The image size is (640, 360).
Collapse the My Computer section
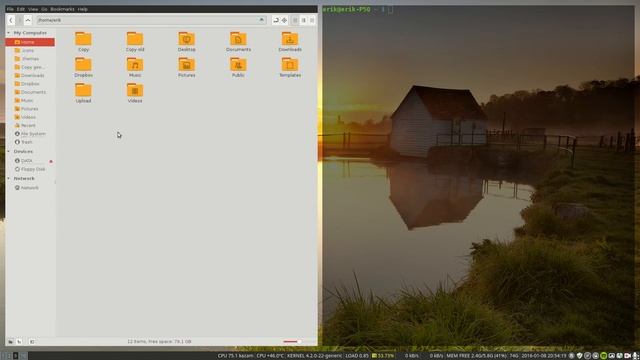coord(9,33)
